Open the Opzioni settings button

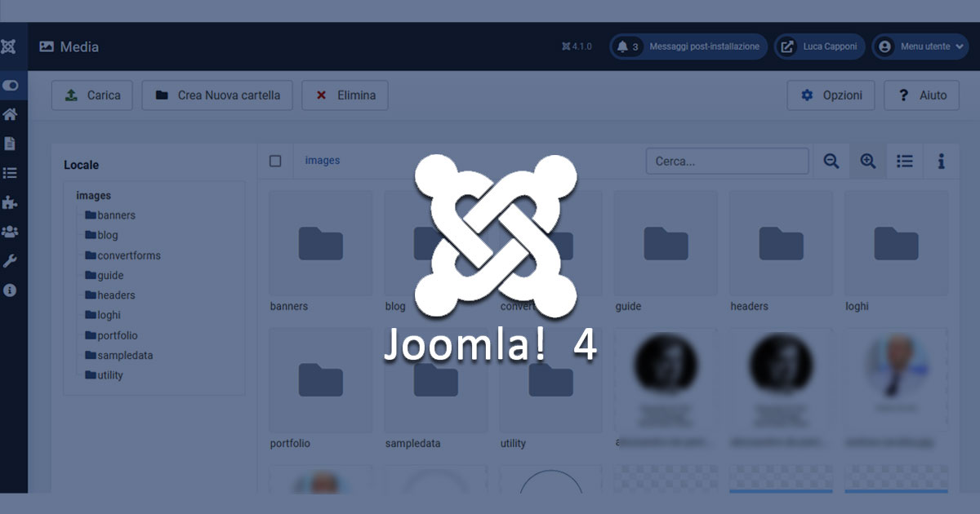(831, 95)
